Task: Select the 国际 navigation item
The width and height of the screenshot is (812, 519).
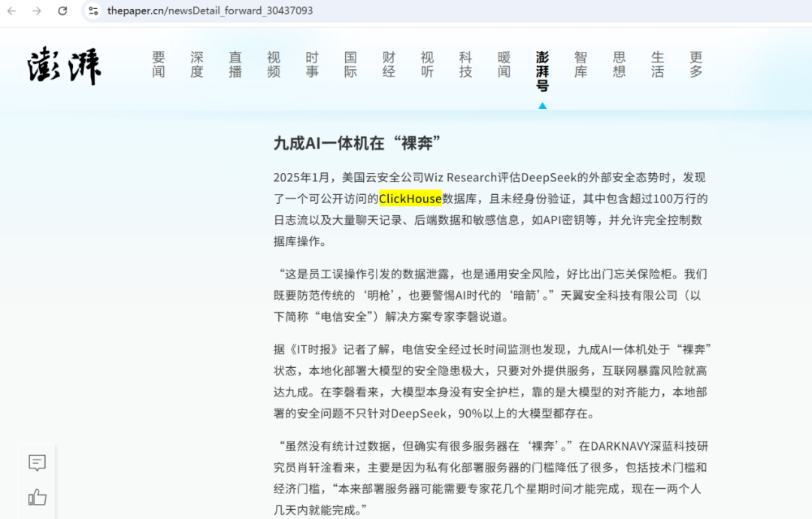Action: [x=350, y=65]
